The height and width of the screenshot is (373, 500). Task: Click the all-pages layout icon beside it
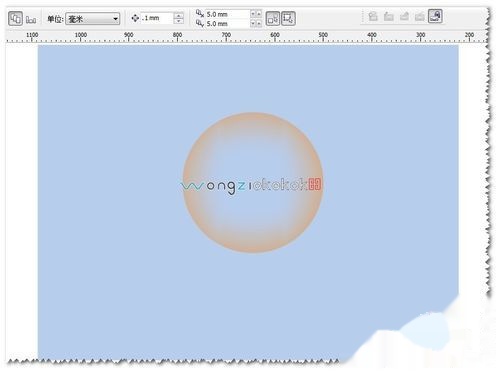tap(31, 20)
